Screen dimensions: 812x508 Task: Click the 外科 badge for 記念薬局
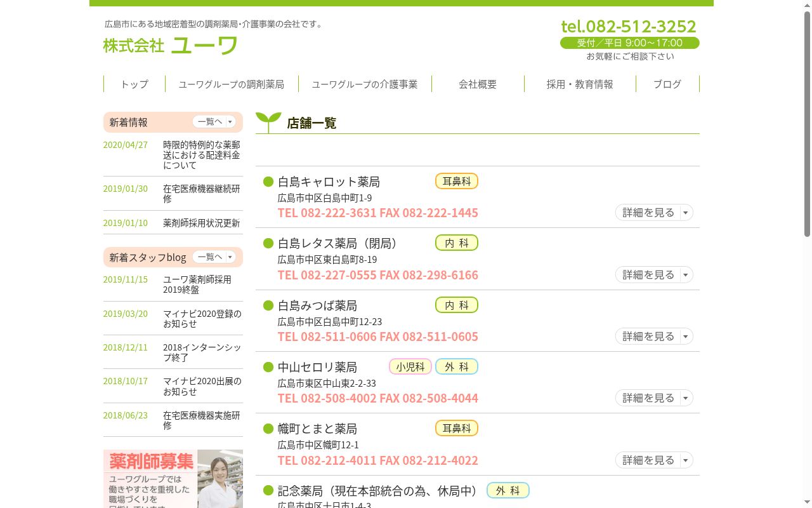(508, 490)
